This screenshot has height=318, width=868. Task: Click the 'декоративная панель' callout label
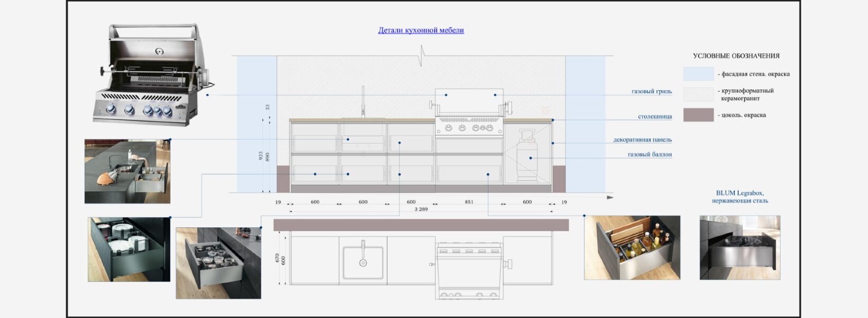tap(642, 140)
